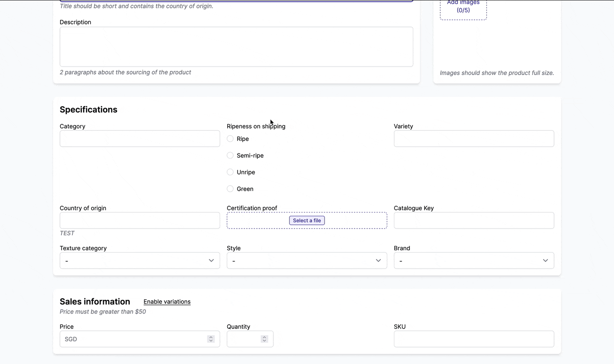
Task: Click the Enable variations link
Action: [x=167, y=302]
